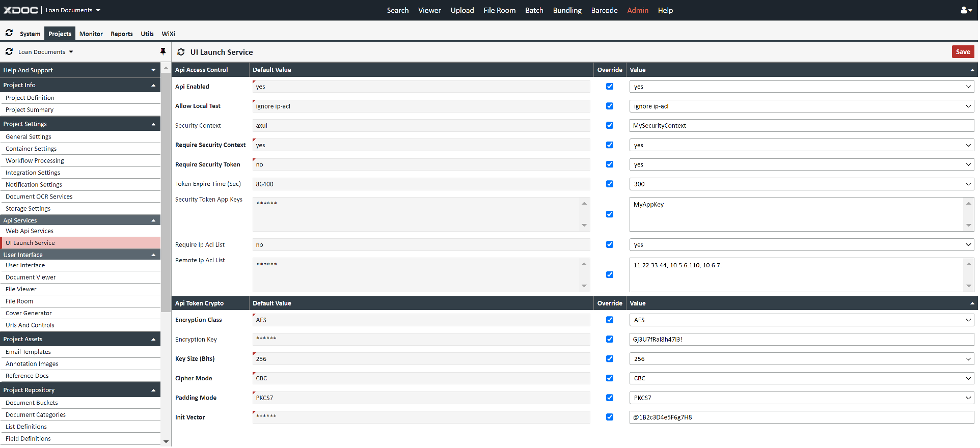Click the XDOC logo icon
Viewport: 980px width, 448px height.
[x=21, y=10]
